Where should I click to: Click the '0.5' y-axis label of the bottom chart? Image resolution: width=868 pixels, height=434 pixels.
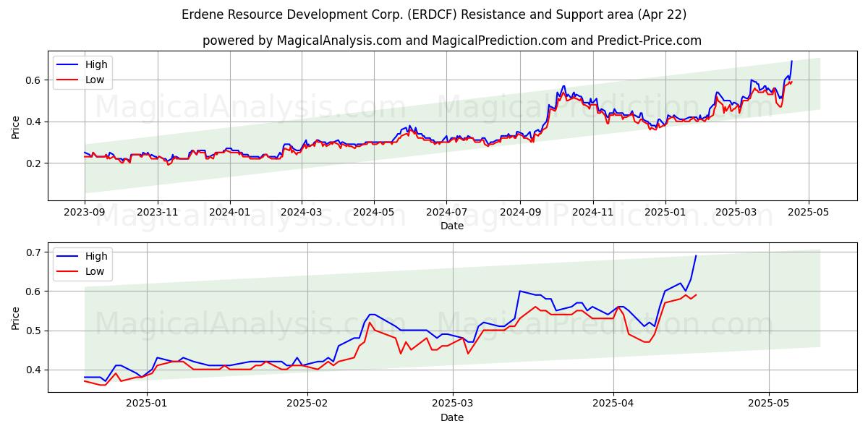pyautogui.click(x=35, y=331)
